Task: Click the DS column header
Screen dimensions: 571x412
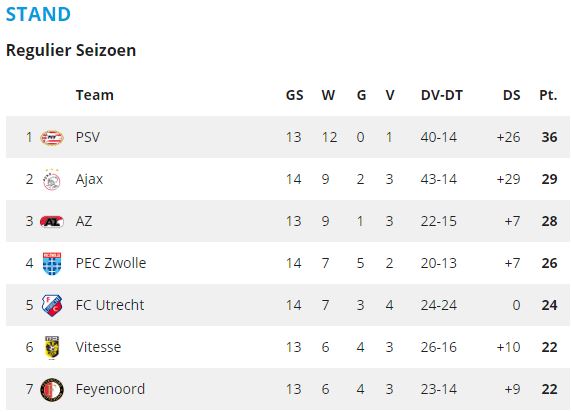Action: tap(511, 95)
